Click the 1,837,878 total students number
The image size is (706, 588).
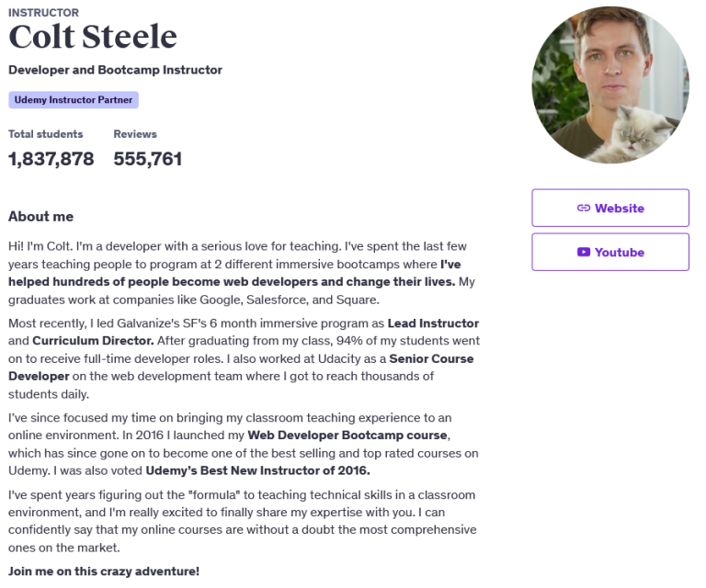pos(51,159)
